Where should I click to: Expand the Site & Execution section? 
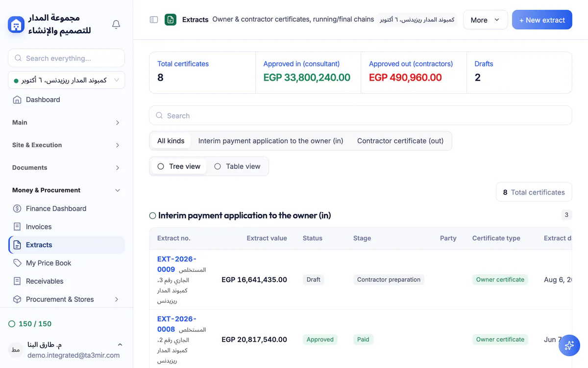[x=66, y=145]
